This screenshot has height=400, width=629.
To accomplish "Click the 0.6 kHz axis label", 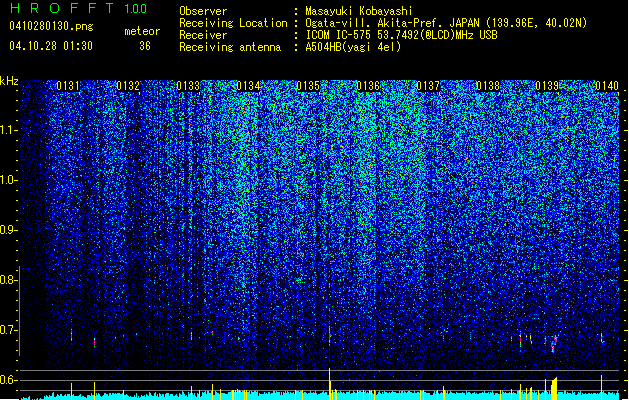I will 9,380.
